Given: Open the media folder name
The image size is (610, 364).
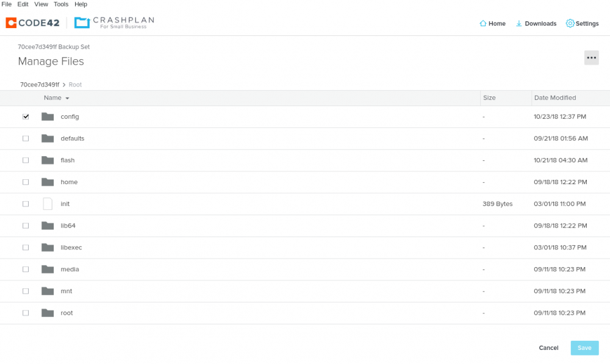Looking at the screenshot, I should point(70,269).
